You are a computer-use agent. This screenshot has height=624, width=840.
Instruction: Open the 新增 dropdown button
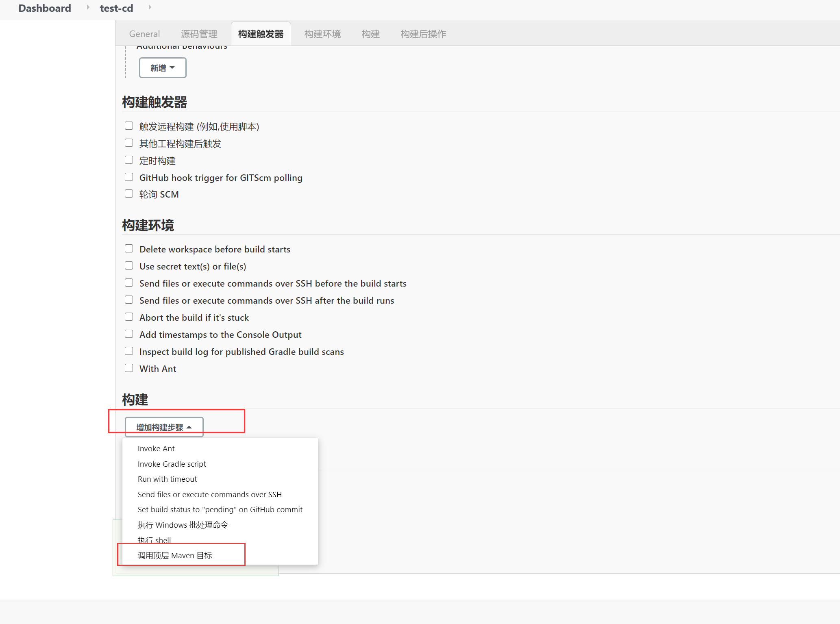point(163,68)
